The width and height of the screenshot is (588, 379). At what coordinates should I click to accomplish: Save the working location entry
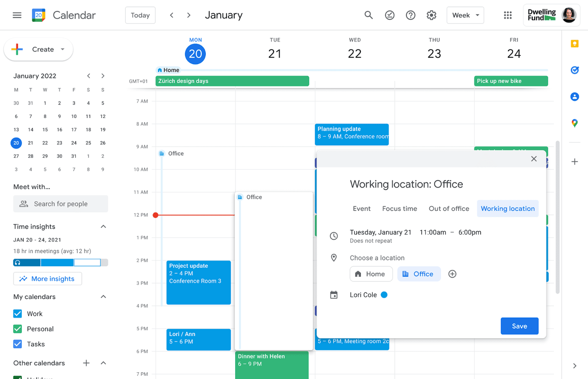[519, 326]
